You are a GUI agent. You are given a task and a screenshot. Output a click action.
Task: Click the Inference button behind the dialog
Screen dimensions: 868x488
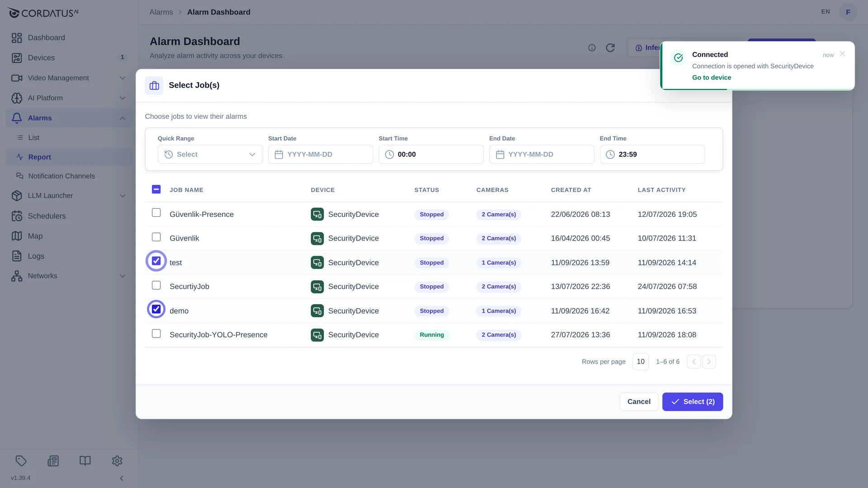click(645, 48)
